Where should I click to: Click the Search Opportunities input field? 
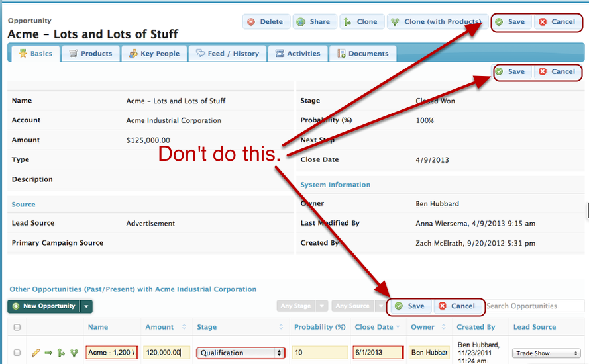click(530, 306)
